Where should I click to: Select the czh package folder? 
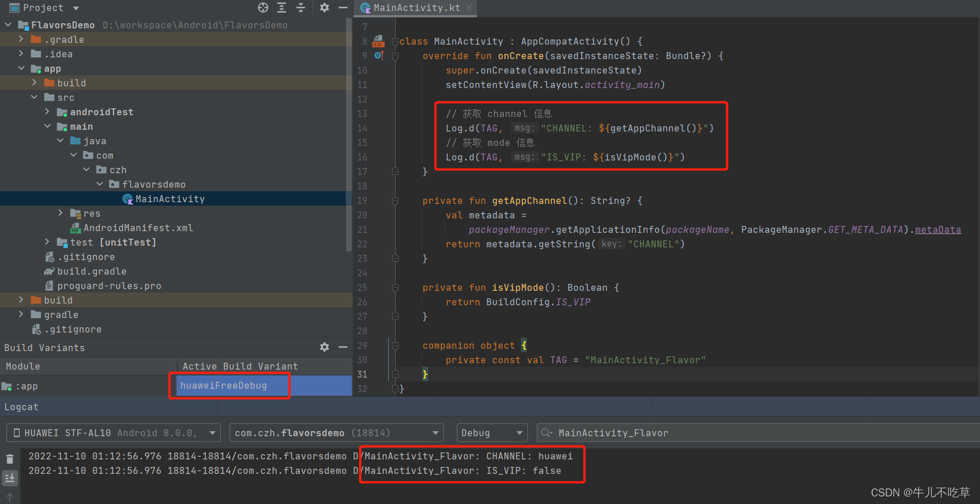click(x=118, y=170)
